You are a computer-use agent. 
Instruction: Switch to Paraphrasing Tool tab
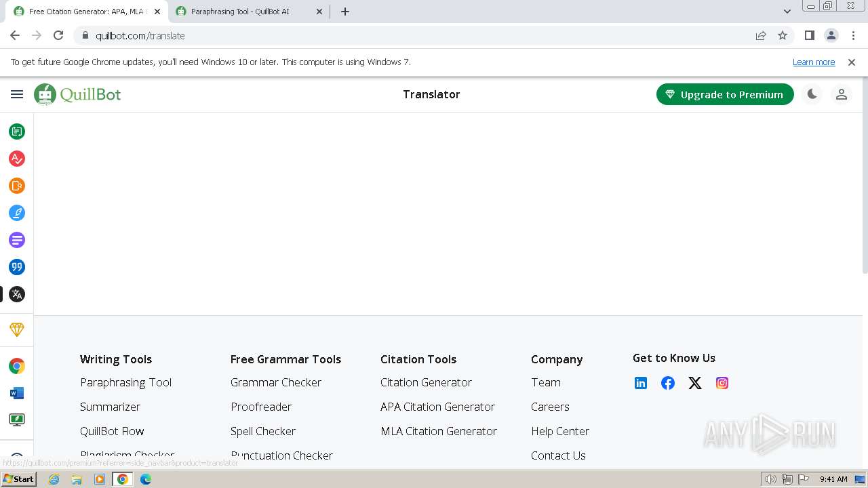click(249, 12)
